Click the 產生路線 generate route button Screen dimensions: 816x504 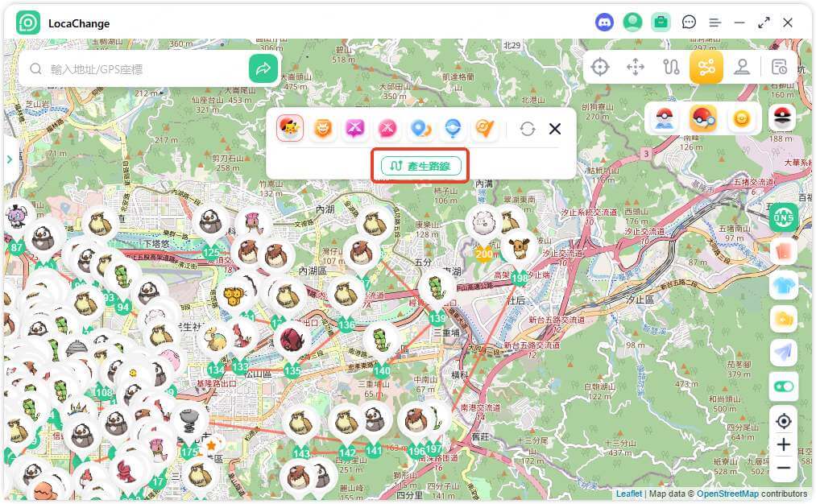420,166
